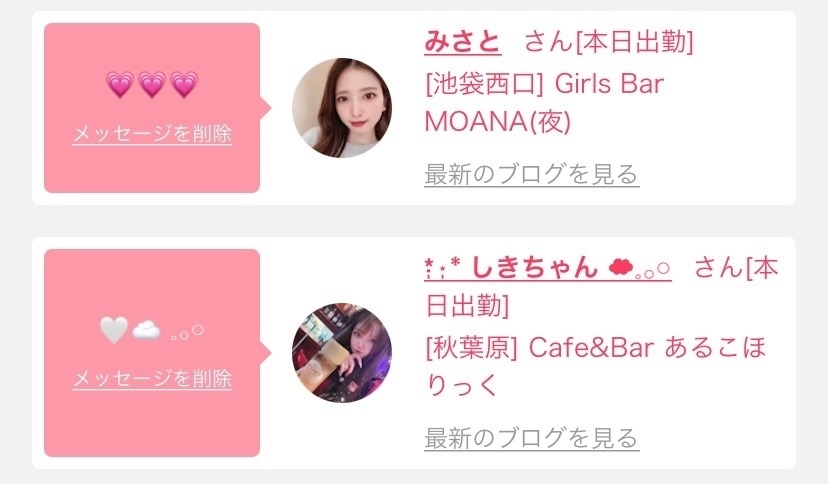The height and width of the screenshot is (484, 828).
Task: Click the sparkle symbols before しきちゃん name
Action: [x=443, y=268]
